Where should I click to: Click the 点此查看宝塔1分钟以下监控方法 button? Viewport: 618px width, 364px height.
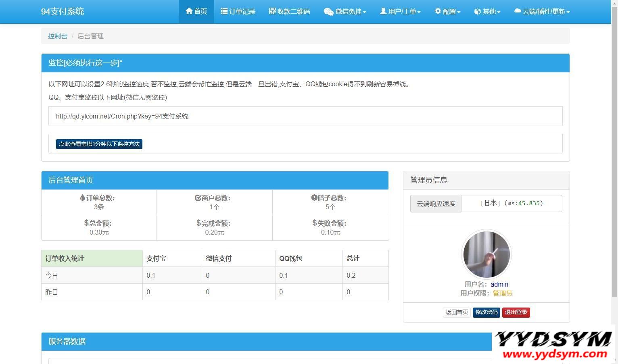tap(99, 144)
